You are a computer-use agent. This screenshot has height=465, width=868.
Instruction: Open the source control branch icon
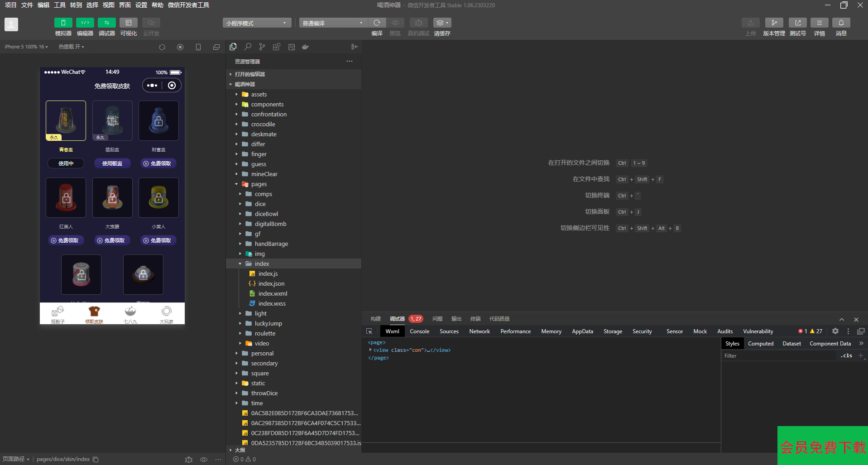point(262,47)
